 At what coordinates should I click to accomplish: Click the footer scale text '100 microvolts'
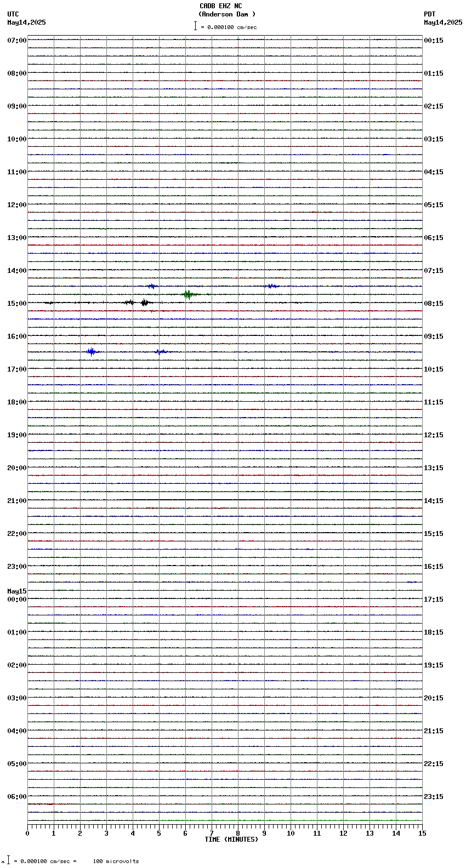(116, 861)
